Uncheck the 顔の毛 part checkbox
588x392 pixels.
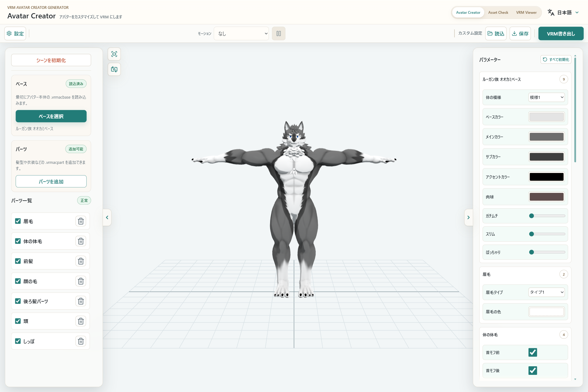[18, 281]
